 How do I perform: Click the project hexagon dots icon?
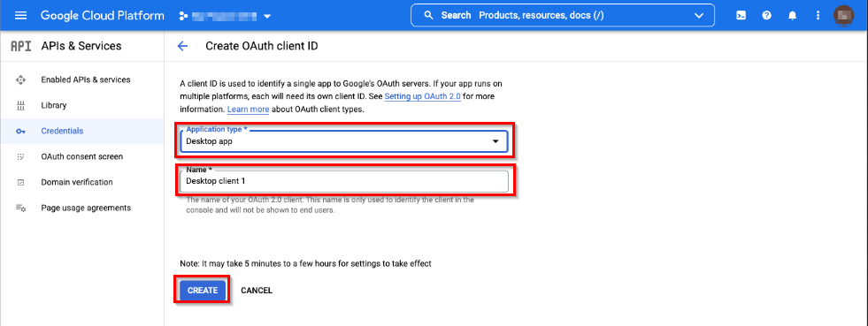(183, 16)
